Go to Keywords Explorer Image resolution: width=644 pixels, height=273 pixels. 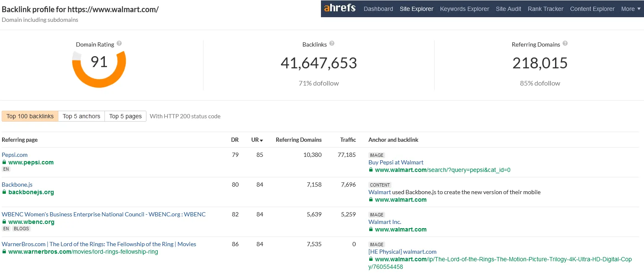point(464,9)
